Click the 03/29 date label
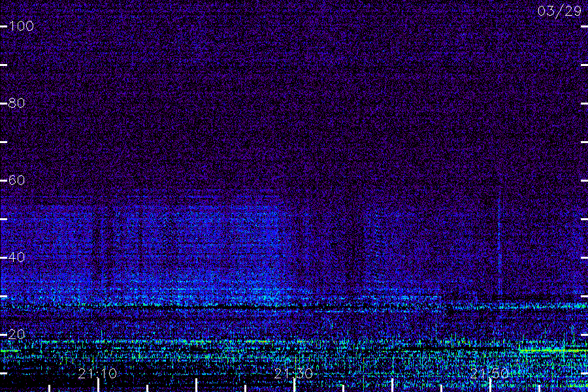 [559, 11]
